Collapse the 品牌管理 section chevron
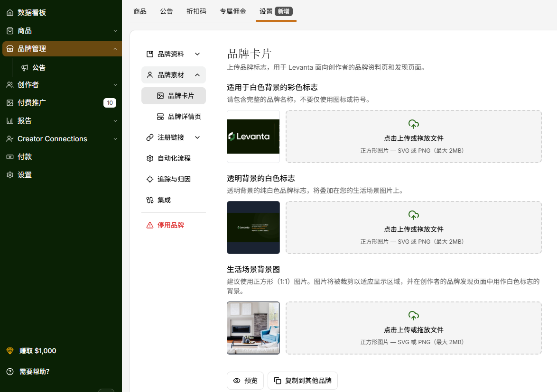The height and width of the screenshot is (392, 557). pyautogui.click(x=115, y=49)
